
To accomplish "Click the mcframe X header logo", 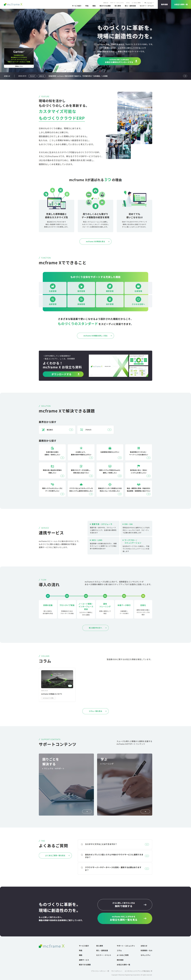I will pyautogui.click(x=13, y=5).
